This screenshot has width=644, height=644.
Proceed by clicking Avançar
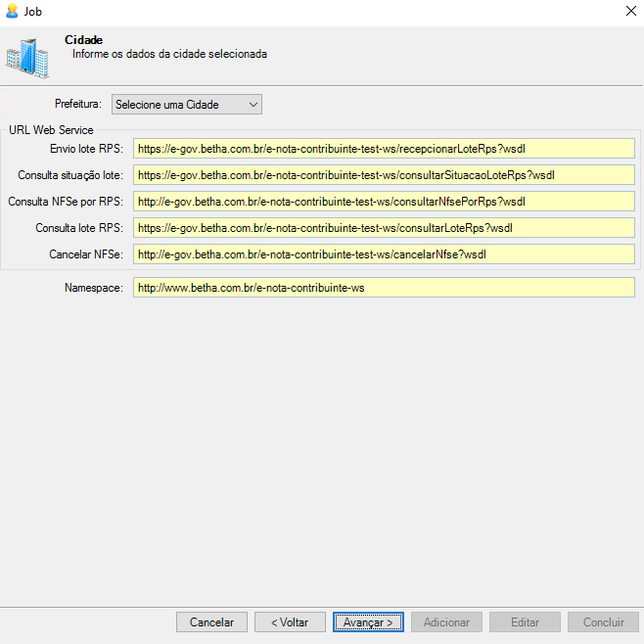click(x=368, y=622)
